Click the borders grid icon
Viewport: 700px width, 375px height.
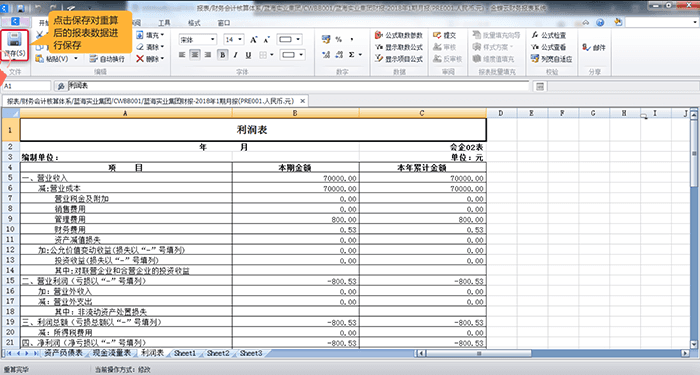coord(263,55)
